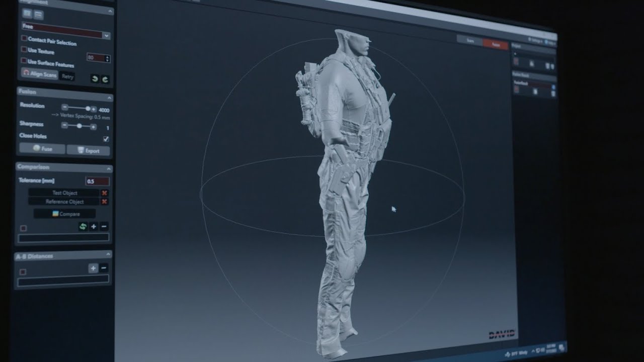Click the Sharpness slider handle
644x362 pixels.
click(x=79, y=126)
